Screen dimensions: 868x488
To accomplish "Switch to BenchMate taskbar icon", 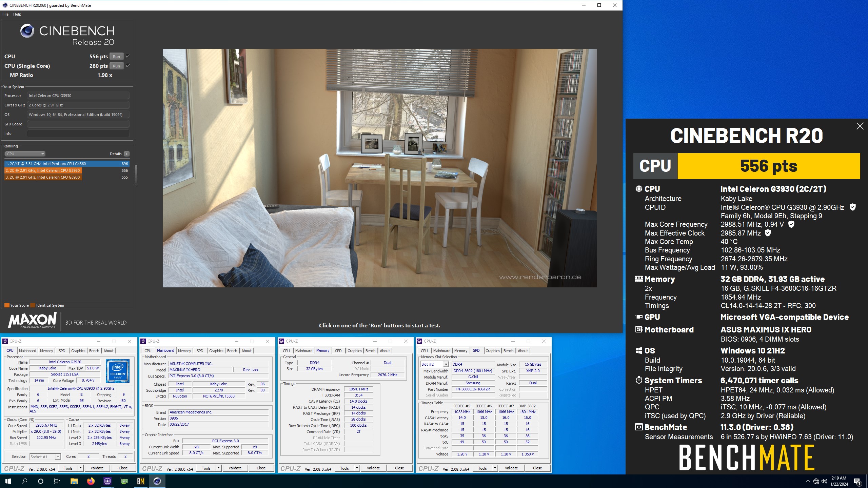I will [140, 481].
